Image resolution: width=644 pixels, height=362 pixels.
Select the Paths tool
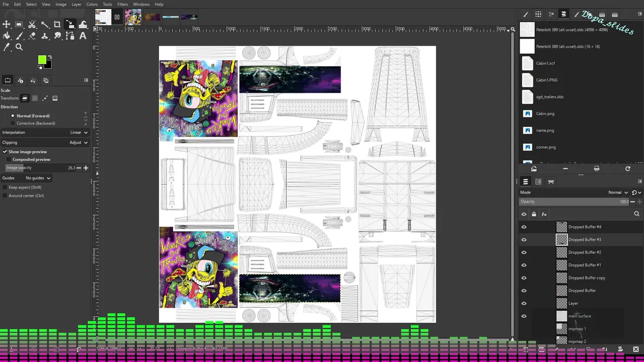(70, 36)
